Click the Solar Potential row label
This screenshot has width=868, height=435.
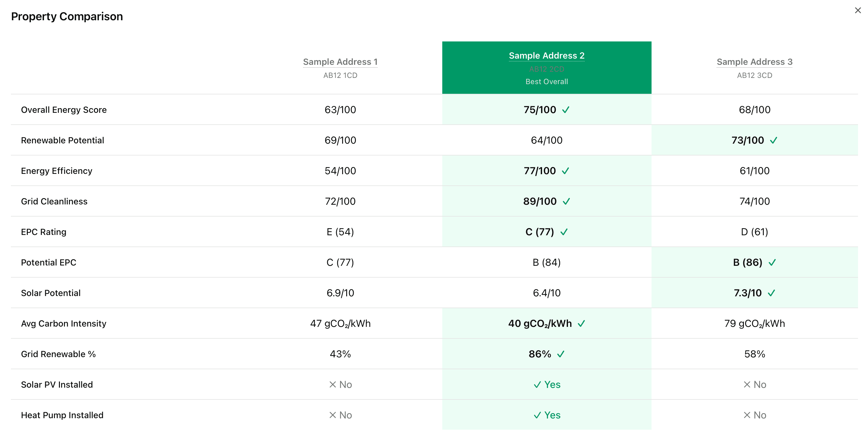51,293
